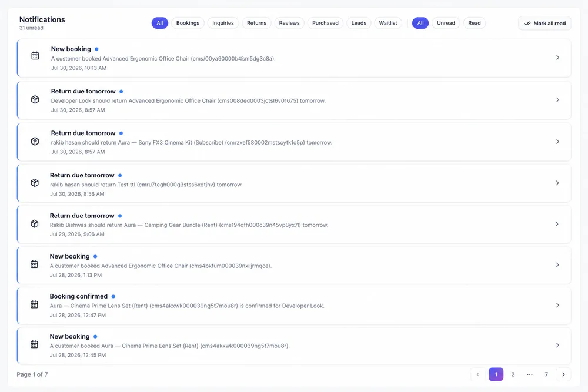
Task: Click message mentioning cmru7tegh000g3stss6xqtjhv
Action: click(x=146, y=185)
